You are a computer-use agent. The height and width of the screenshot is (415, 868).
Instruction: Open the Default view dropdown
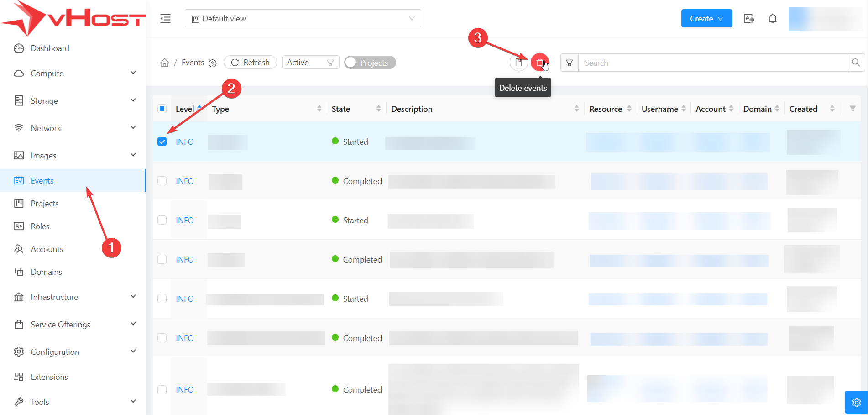click(303, 19)
